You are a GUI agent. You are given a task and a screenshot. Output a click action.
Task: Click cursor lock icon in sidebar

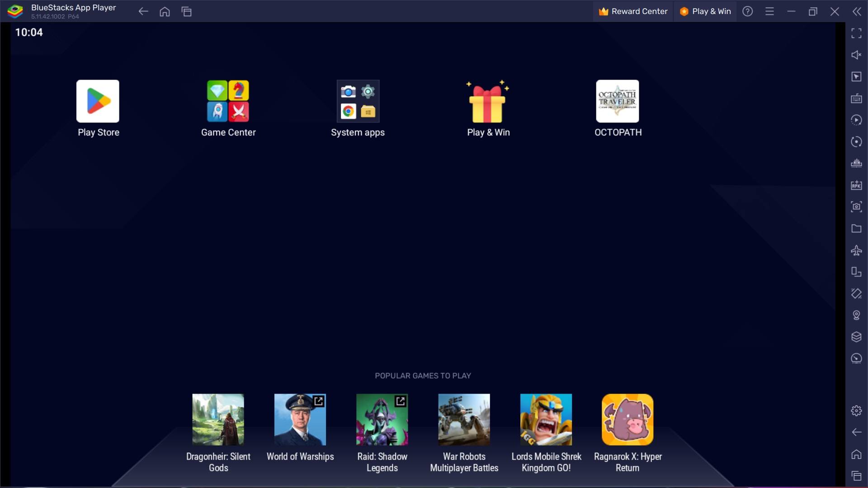pyautogui.click(x=856, y=76)
